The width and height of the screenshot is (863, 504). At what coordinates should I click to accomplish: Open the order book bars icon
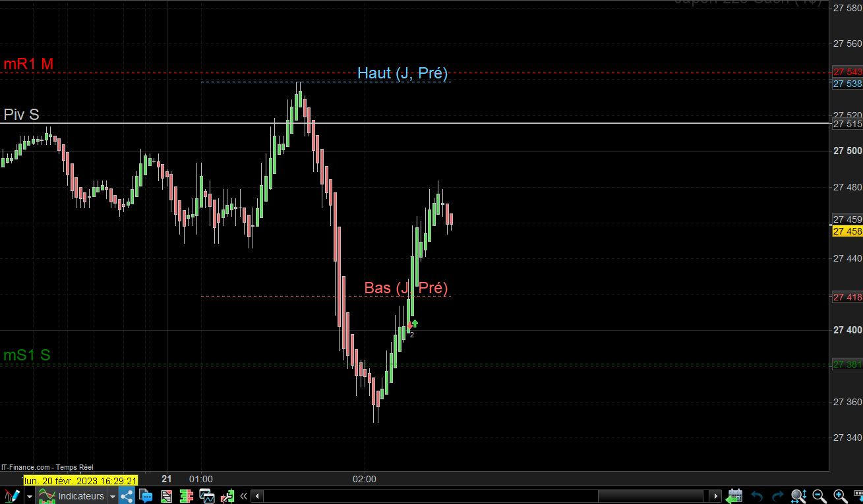pos(187,495)
